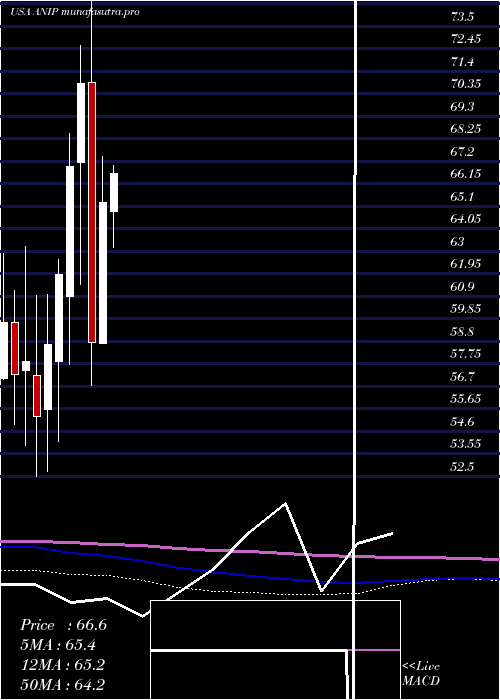Click the '5MA : 65.4' readout
Image resolution: width=500 pixels, height=700 pixels.
pyautogui.click(x=58, y=645)
